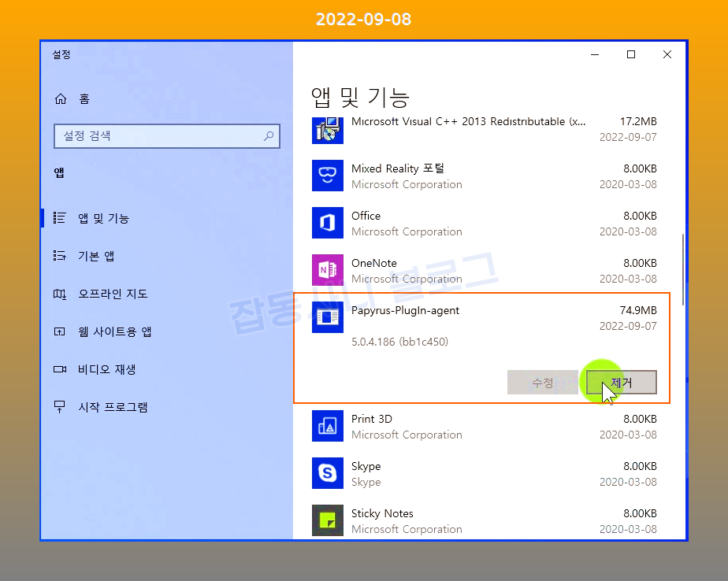Click the Office app icon

tap(327, 223)
